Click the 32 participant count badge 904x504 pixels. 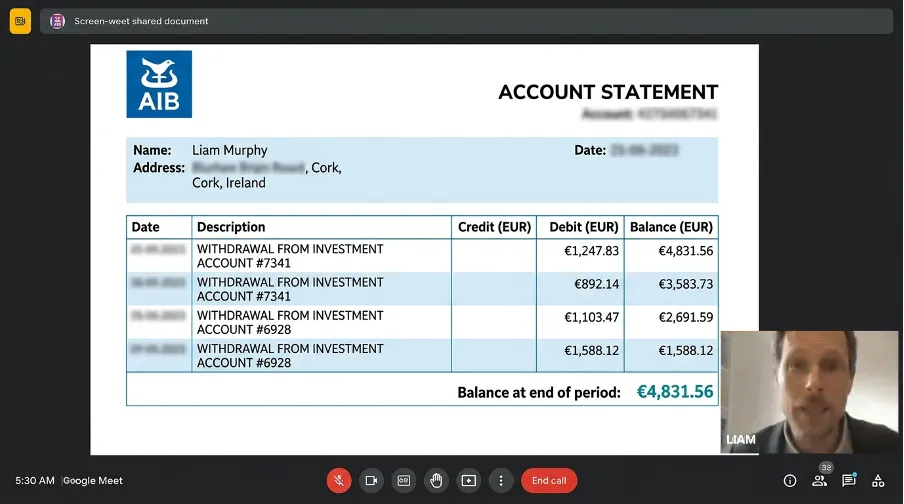point(827,468)
